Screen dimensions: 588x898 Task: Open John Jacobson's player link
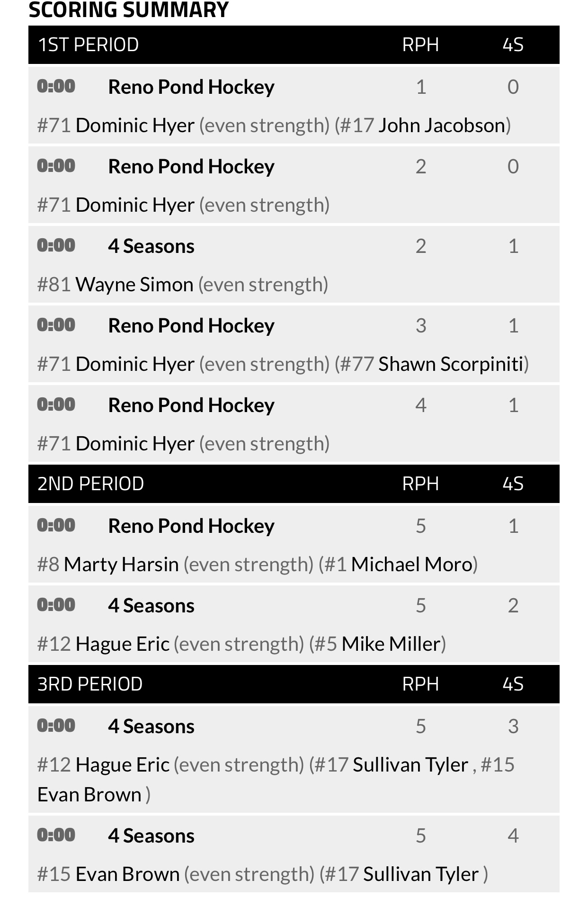coord(442,126)
